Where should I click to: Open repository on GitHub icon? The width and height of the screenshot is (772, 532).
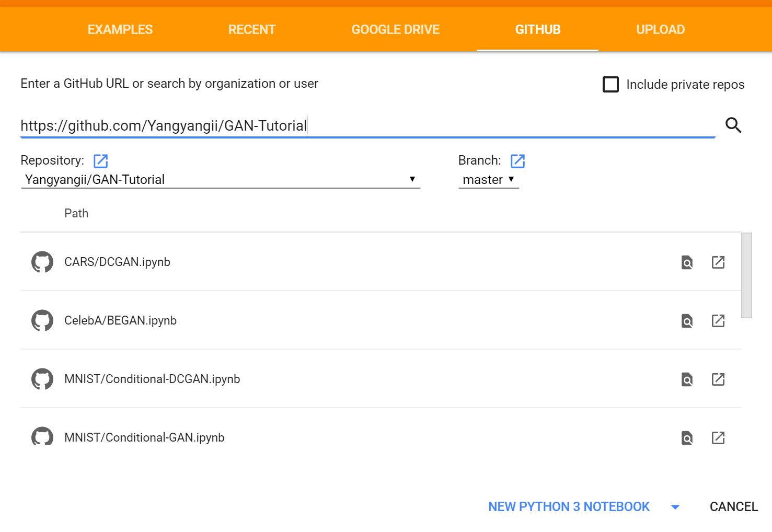point(100,161)
